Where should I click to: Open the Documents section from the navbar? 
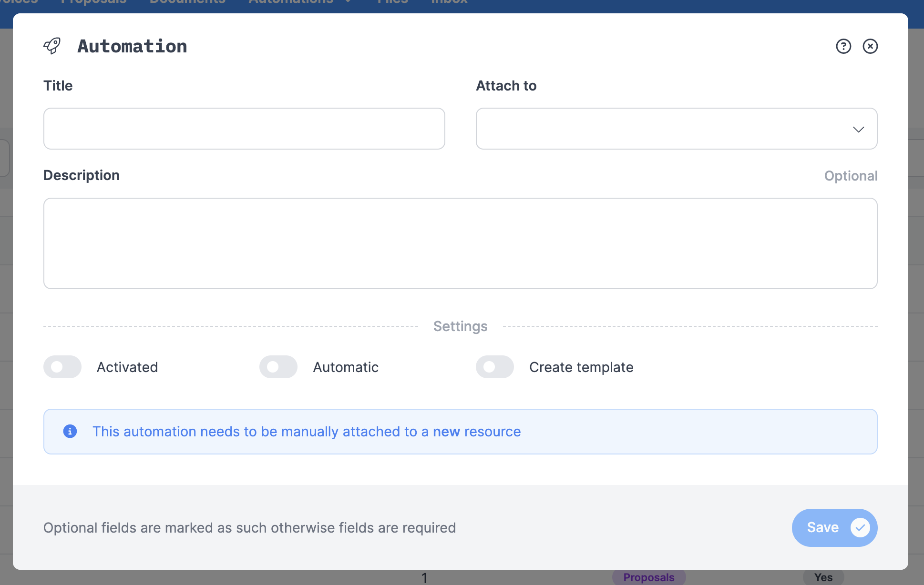187,2
